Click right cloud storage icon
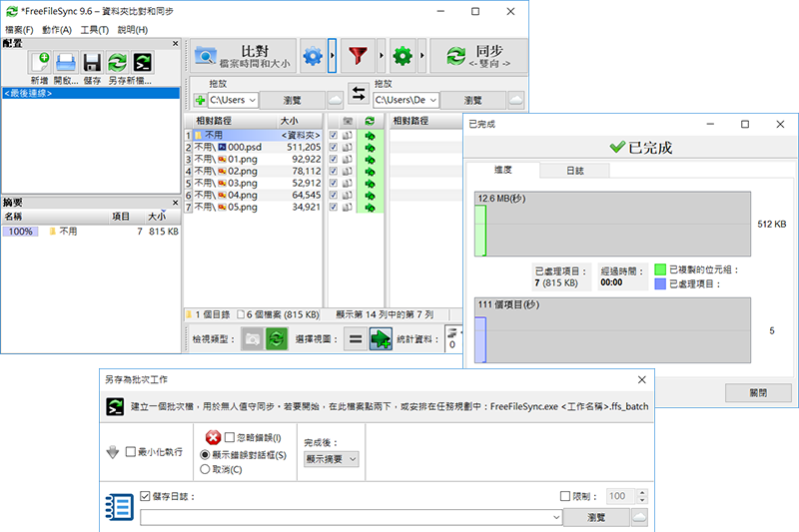Image resolution: width=799 pixels, height=532 pixels. coord(515,100)
